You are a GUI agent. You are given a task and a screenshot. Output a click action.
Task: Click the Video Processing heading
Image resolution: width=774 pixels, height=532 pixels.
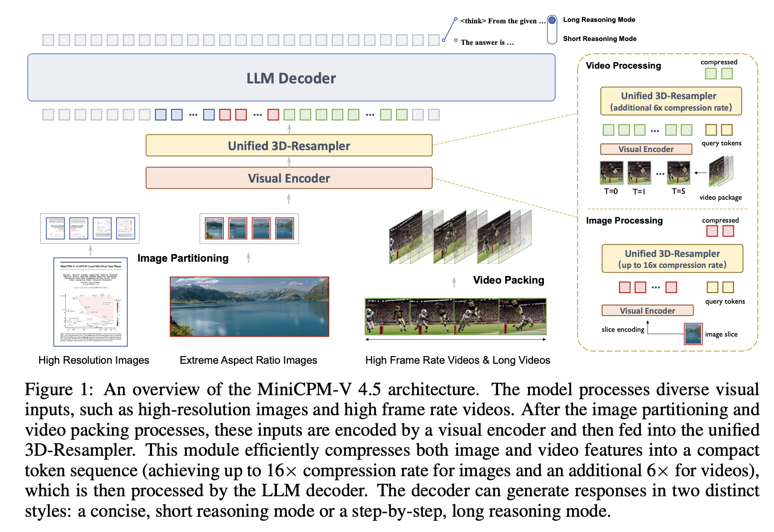[623, 65]
